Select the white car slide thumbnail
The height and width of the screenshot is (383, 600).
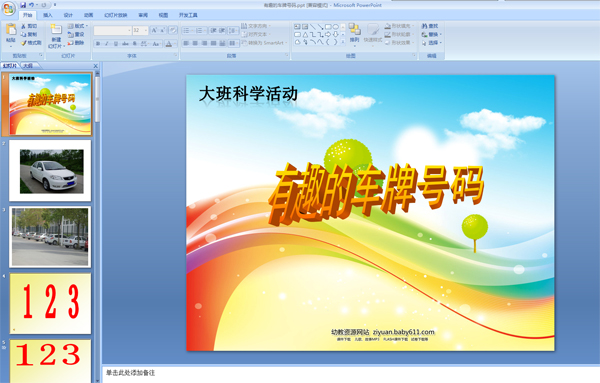[x=50, y=171]
